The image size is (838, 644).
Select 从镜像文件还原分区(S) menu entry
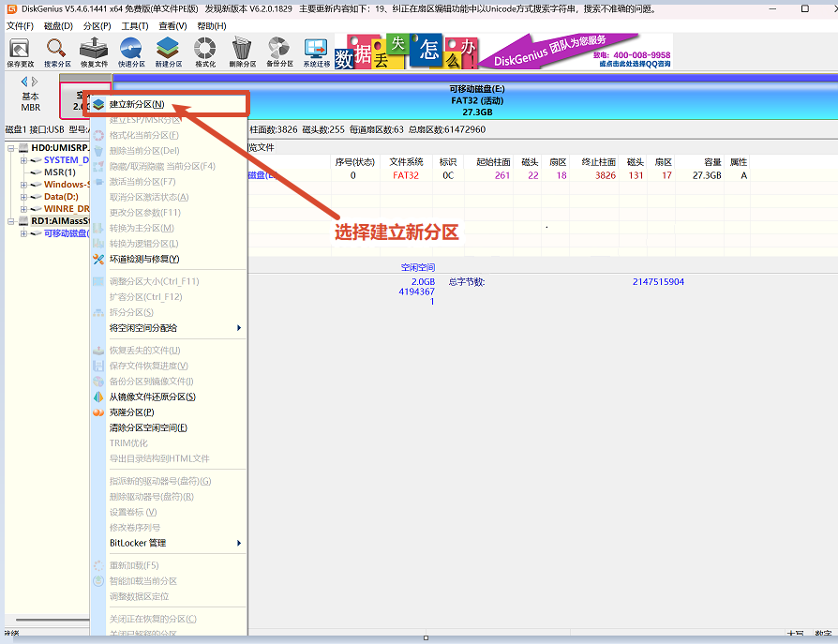click(x=169, y=397)
